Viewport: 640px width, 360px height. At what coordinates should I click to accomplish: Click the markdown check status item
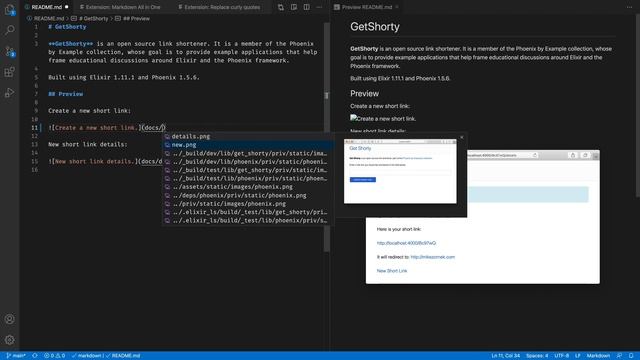87,356
